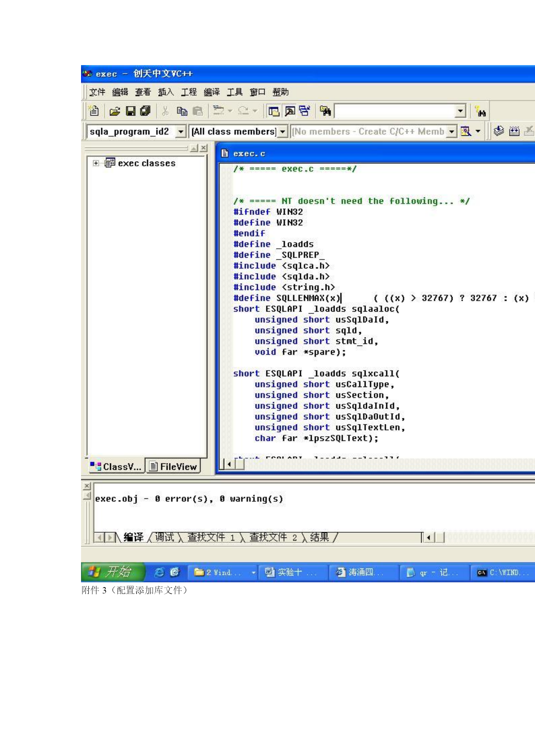Viewport: 535px width, 756px height.
Task: Click the exec.obj 0 error(s) output line
Action: [189, 499]
